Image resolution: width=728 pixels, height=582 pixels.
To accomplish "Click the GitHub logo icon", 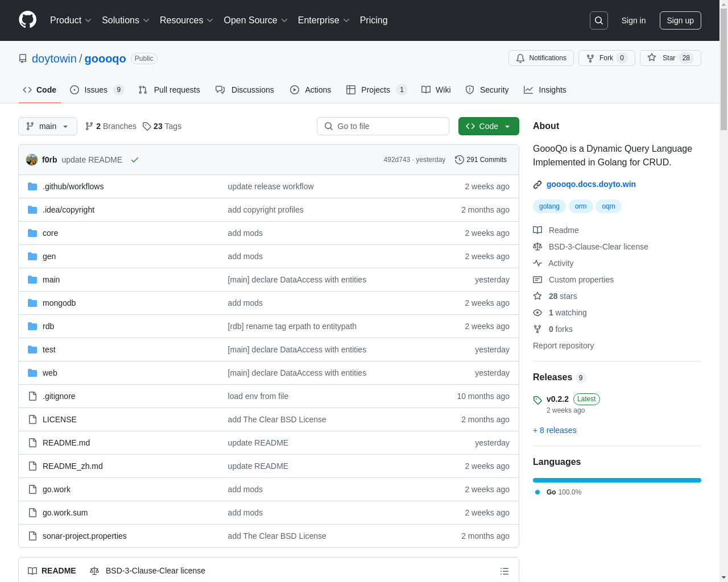I will [28, 20].
